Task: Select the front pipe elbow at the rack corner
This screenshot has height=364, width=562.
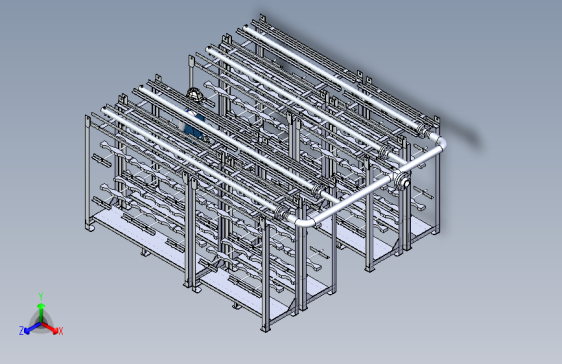Action: pos(304,222)
